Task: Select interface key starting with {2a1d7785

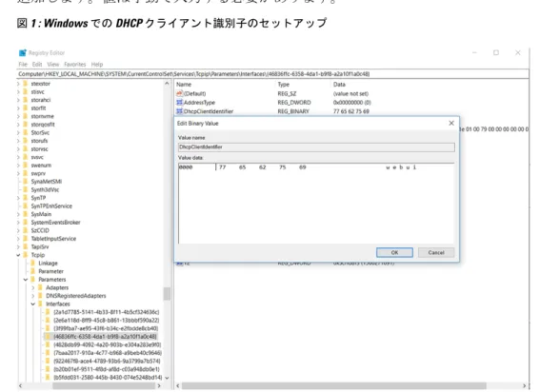Action: (107, 312)
